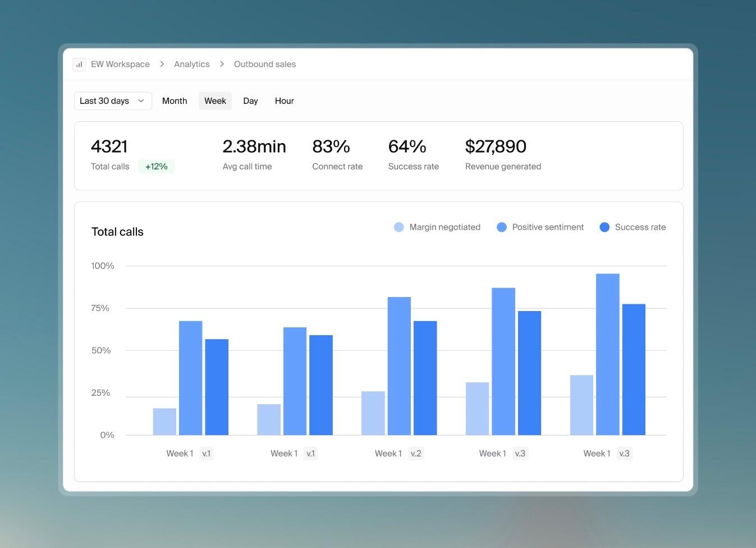
Task: Switch to the Month view tab
Action: [175, 101]
